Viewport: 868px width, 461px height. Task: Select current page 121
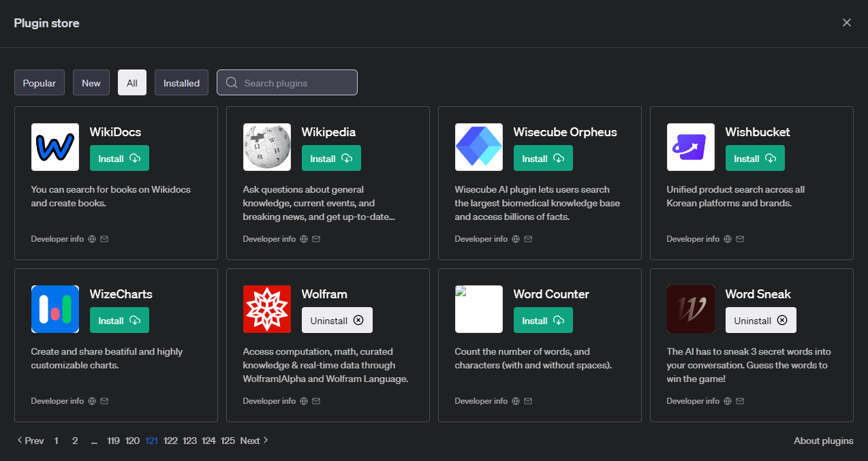tap(151, 441)
